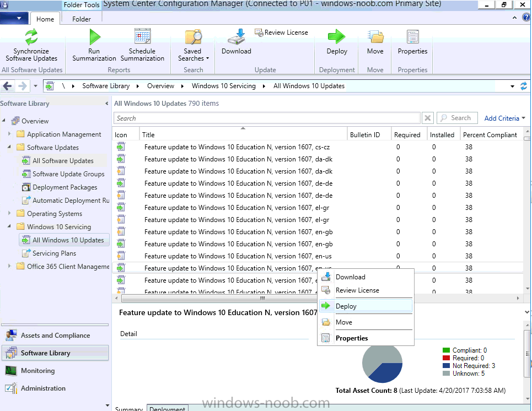Click the green Deploy ribbon arrow
The image size is (532, 411).
(337, 36)
